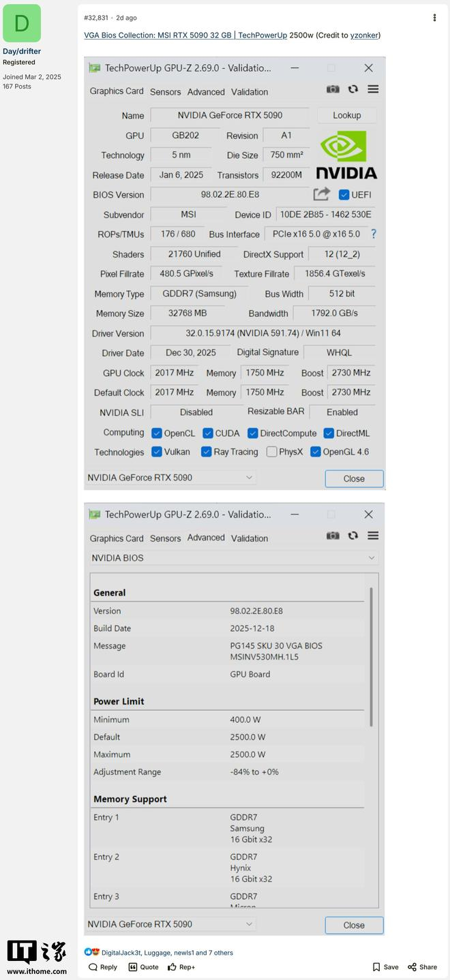Viewport: 450px width, 980px height.
Task: Click screenshot camera icon in first GPU-Z window
Action: click(333, 89)
